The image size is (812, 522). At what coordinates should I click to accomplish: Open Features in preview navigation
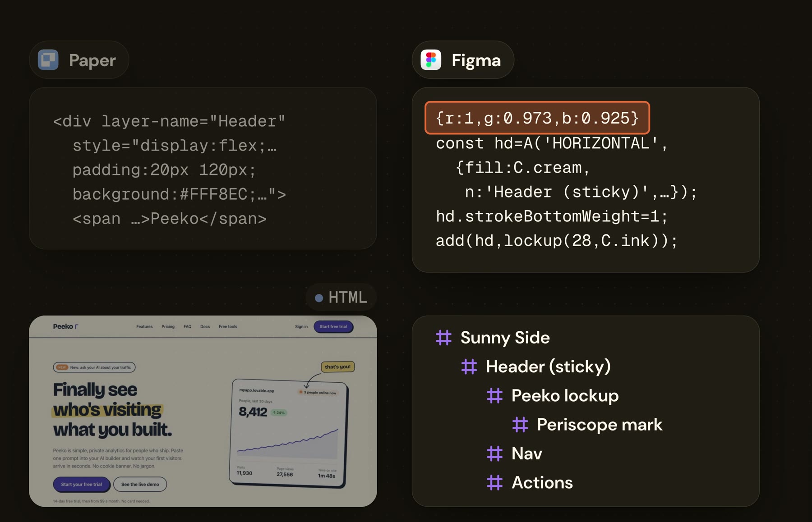coord(144,327)
